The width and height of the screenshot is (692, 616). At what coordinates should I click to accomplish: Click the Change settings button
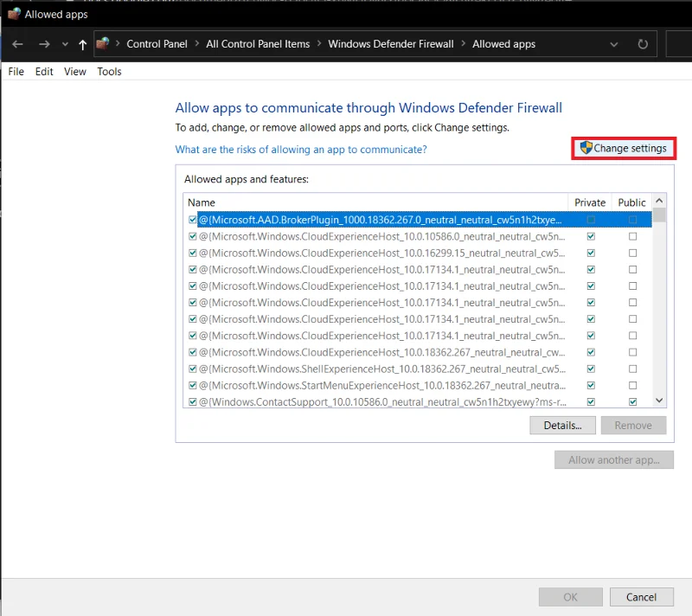pyautogui.click(x=624, y=148)
